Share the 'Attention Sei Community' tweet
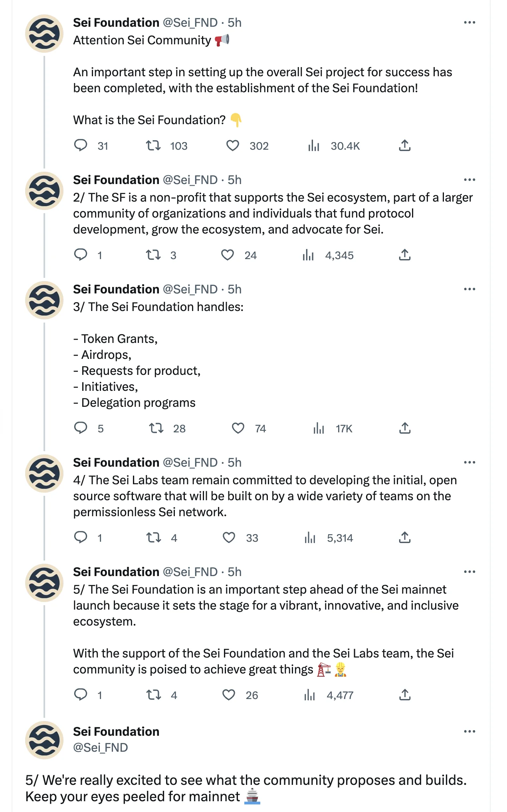The image size is (507, 812). 405,145
